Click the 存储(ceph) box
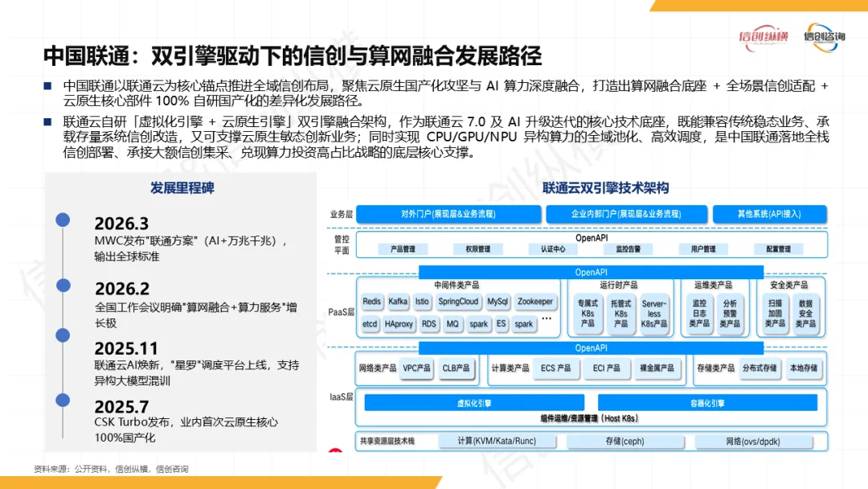Screen dimensions: 868x489 coord(625,442)
